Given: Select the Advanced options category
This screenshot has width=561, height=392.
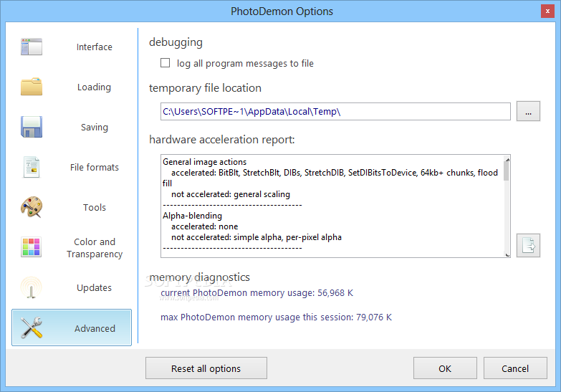Looking at the screenshot, I should click(72, 328).
